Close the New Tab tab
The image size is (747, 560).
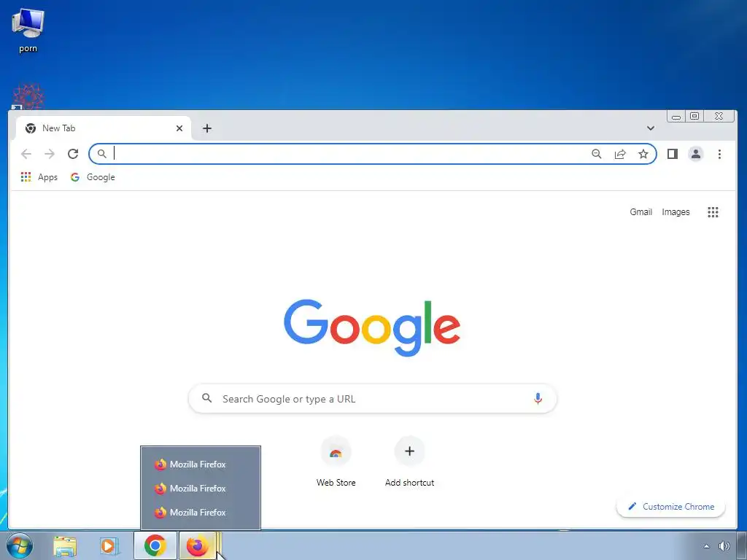[x=179, y=128]
